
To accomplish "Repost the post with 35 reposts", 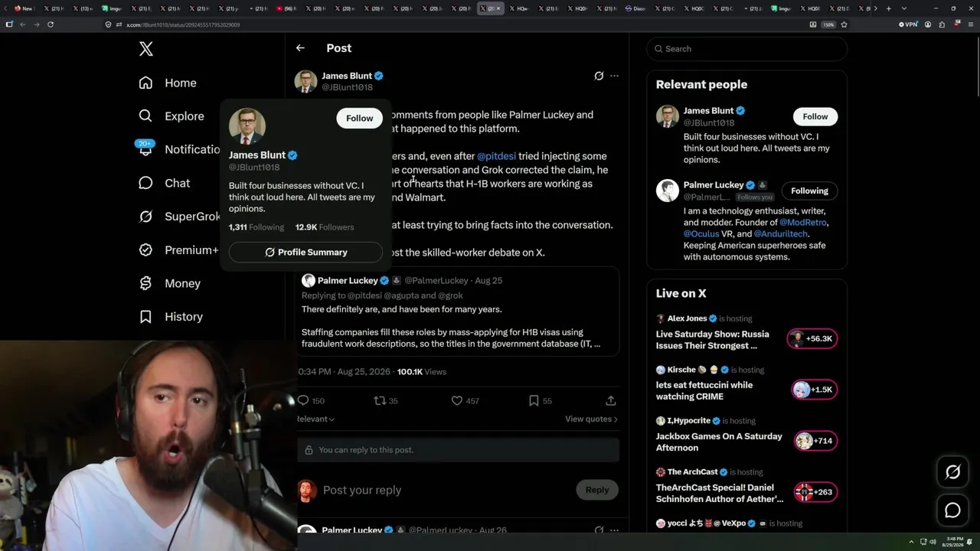I will click(380, 400).
